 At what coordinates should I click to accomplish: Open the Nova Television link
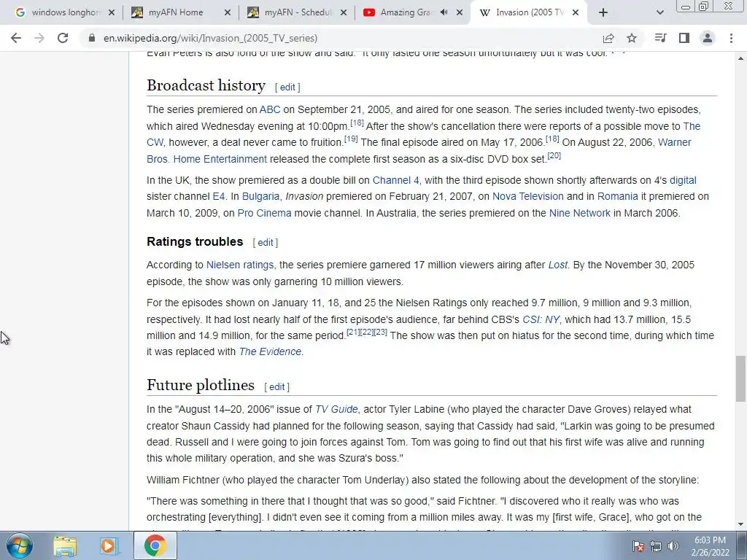pyautogui.click(x=528, y=197)
